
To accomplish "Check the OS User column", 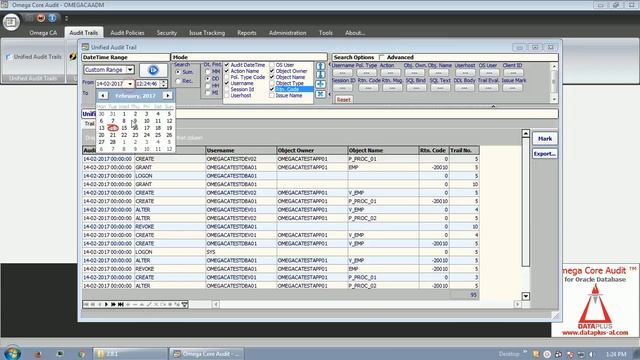I will 272,65.
